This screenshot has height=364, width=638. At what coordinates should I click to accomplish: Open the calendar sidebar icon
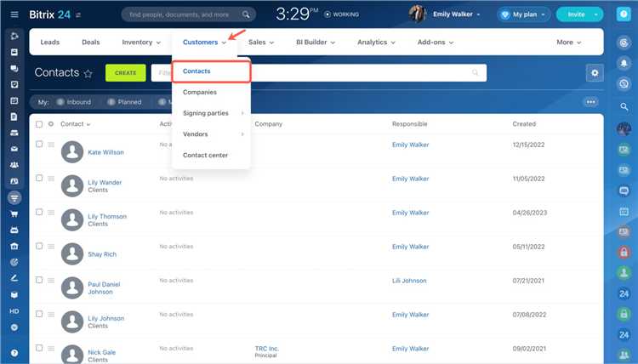click(14, 100)
